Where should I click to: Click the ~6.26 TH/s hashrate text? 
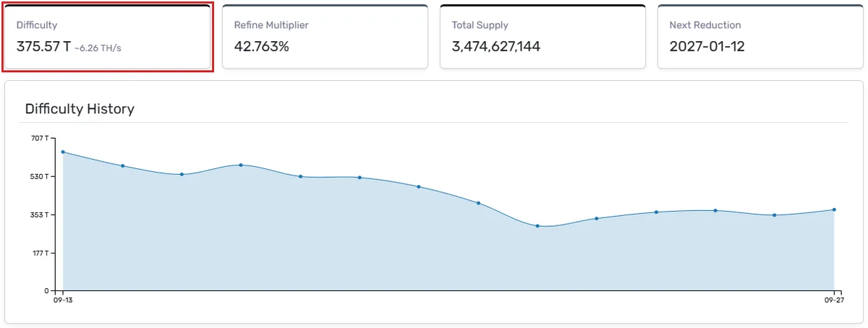pos(103,48)
